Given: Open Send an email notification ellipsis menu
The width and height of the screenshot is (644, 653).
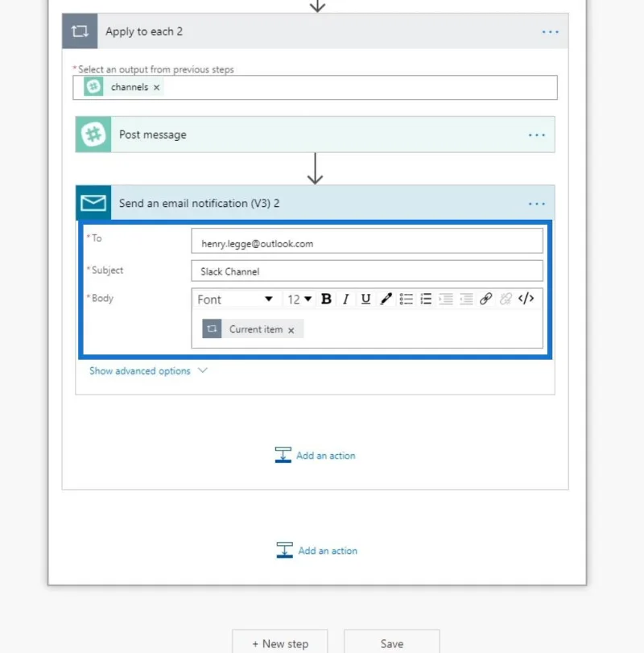Looking at the screenshot, I should pos(537,204).
